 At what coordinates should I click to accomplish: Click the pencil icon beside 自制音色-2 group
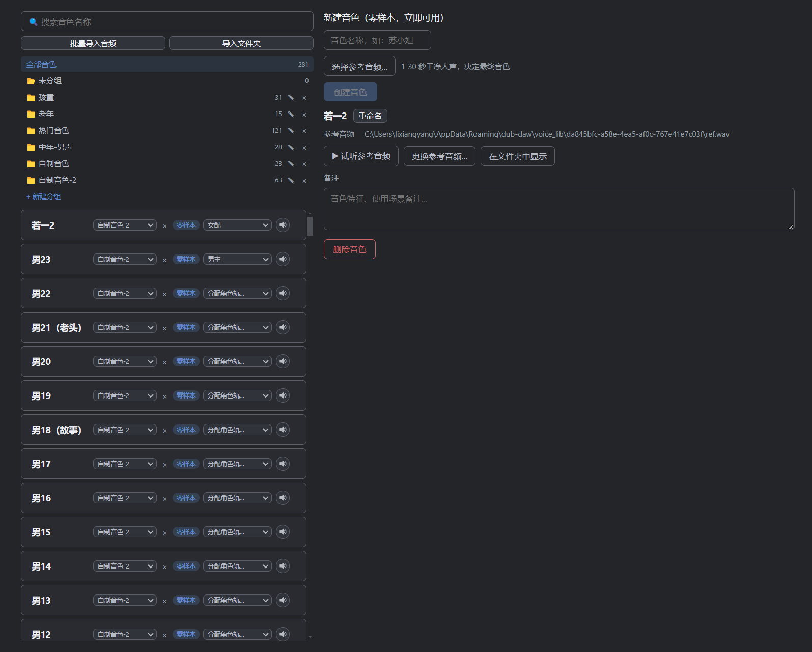click(291, 180)
